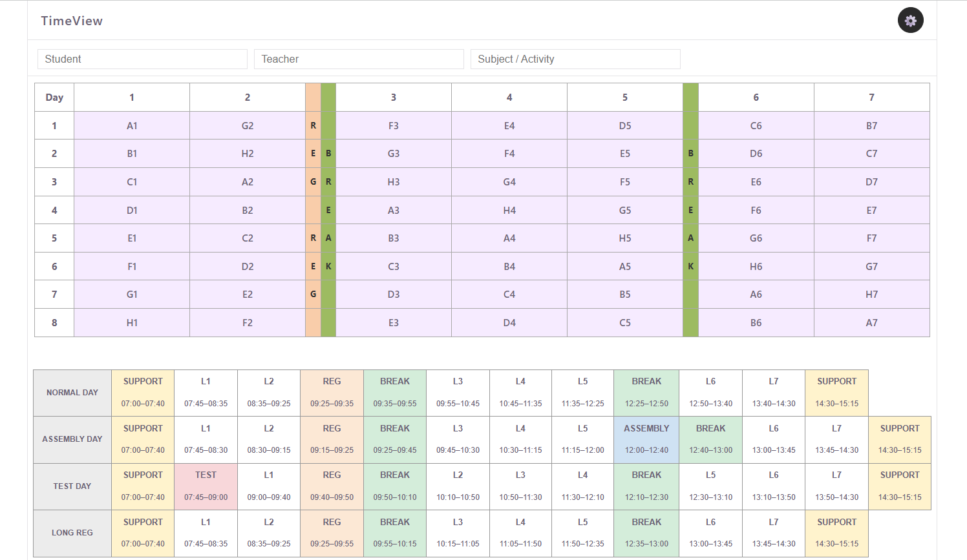Image resolution: width=967 pixels, height=560 pixels.
Task: Select cell C1 on day 3
Action: click(x=132, y=182)
